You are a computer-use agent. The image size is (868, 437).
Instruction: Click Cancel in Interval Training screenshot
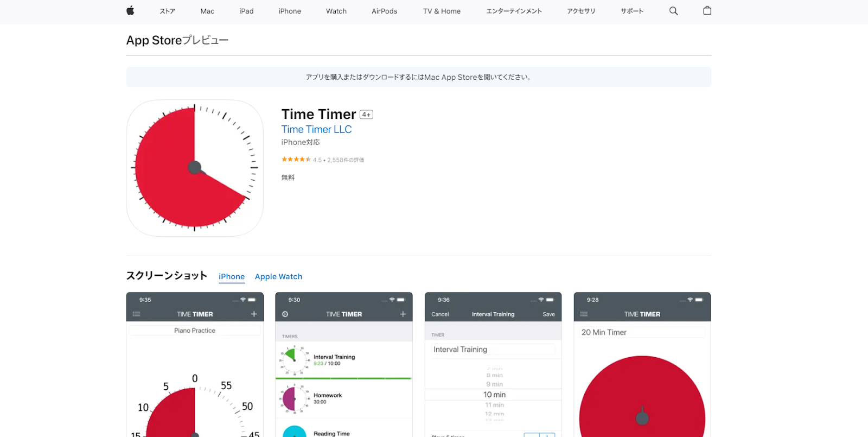(440, 314)
